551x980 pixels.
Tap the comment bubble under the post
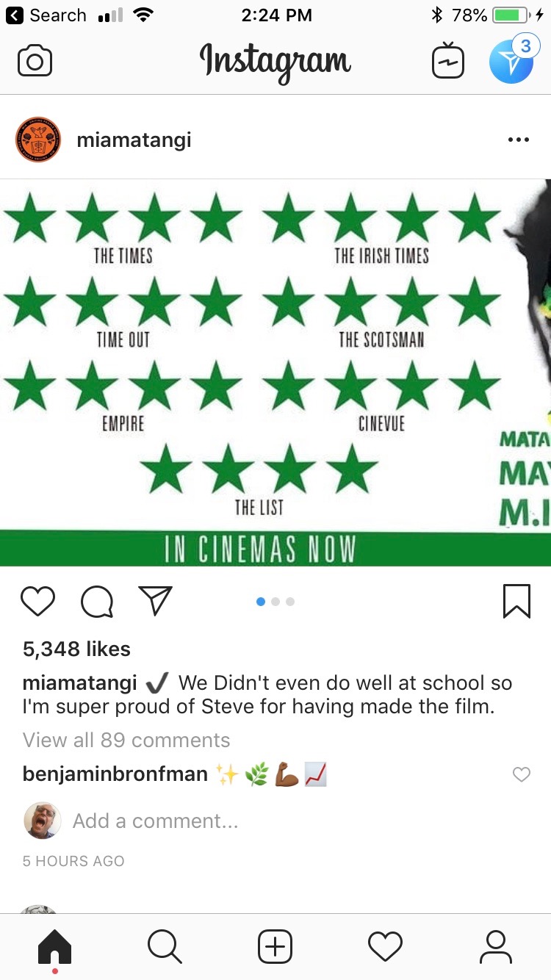(x=97, y=602)
